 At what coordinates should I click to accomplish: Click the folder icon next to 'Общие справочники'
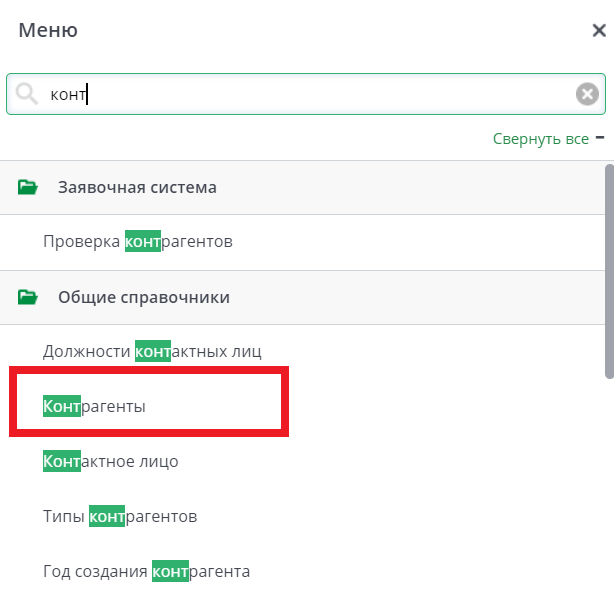click(28, 297)
